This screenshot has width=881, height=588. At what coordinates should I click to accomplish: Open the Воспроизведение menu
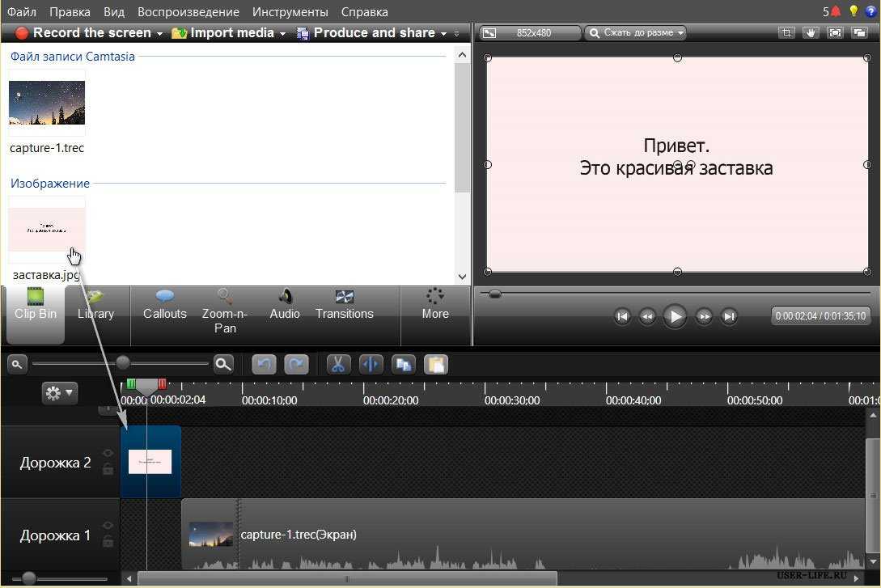click(188, 12)
